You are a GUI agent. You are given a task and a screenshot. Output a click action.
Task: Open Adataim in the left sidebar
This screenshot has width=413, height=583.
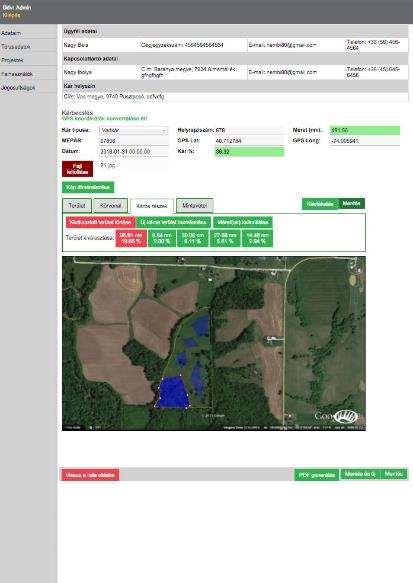pyautogui.click(x=11, y=33)
